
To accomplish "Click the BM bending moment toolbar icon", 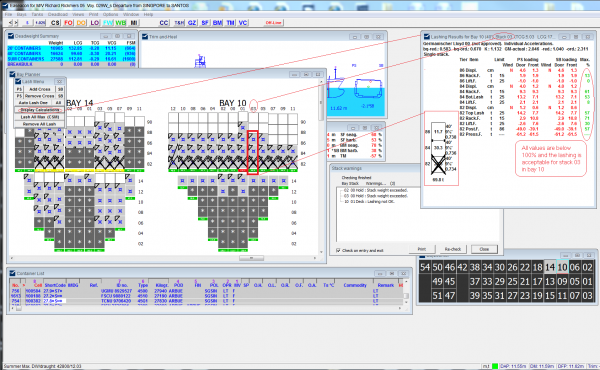I will pyautogui.click(x=217, y=23).
